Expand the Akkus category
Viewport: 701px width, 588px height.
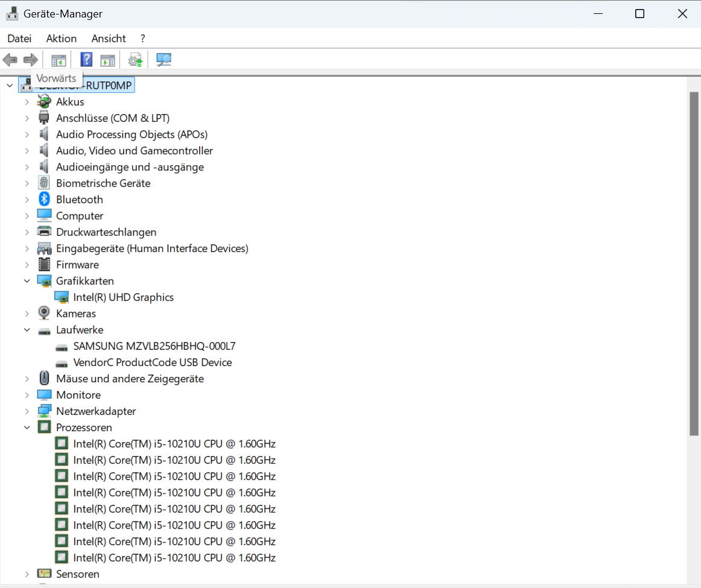point(27,102)
